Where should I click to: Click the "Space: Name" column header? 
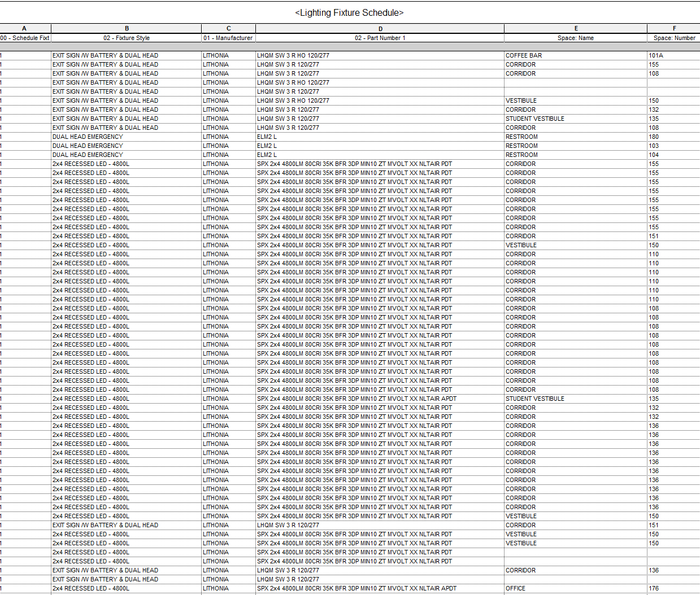(576, 38)
